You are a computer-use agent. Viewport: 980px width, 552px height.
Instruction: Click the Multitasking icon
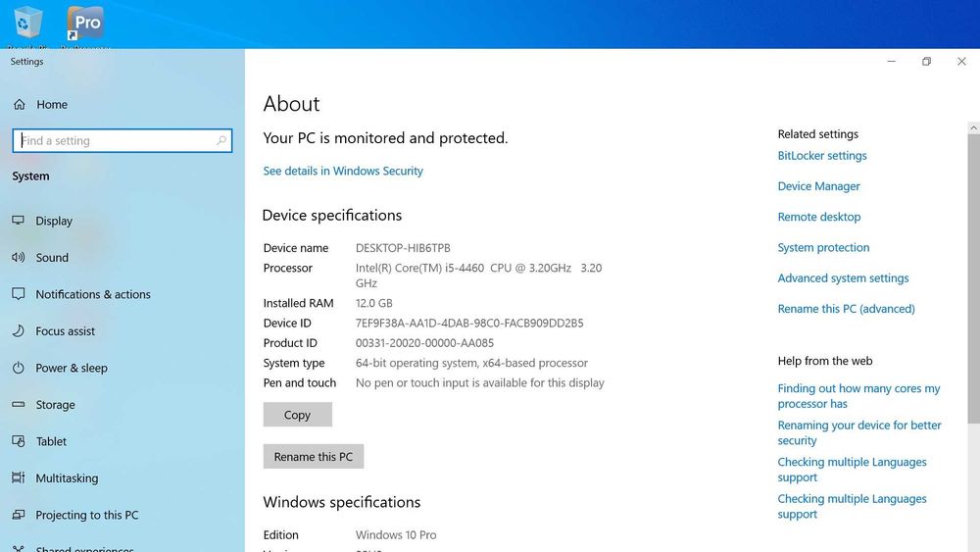pos(18,477)
